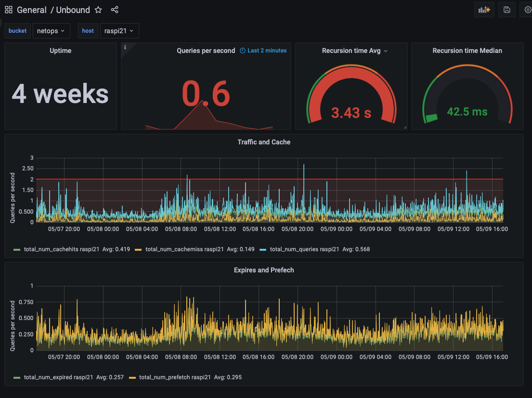Star the Unbound dashboard as favorite

coord(98,10)
